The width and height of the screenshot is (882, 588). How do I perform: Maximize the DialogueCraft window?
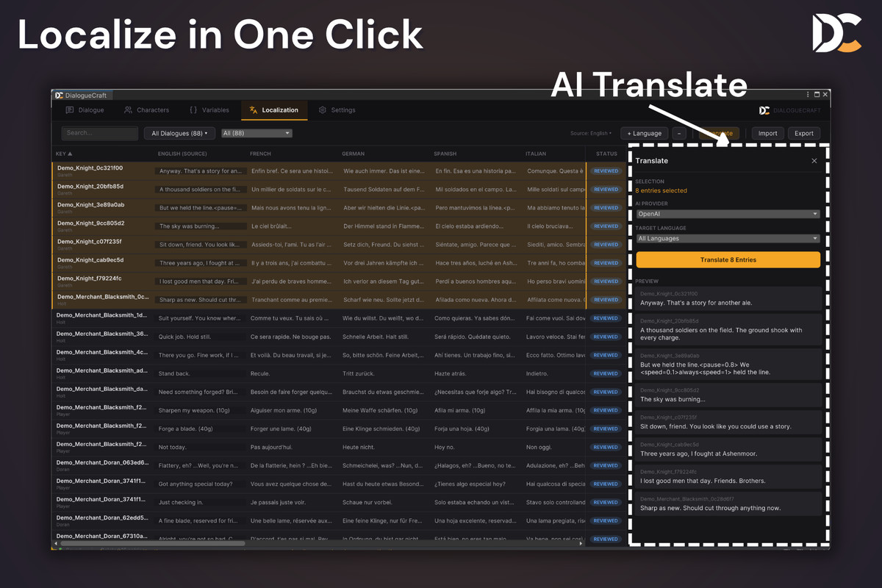pyautogui.click(x=817, y=95)
